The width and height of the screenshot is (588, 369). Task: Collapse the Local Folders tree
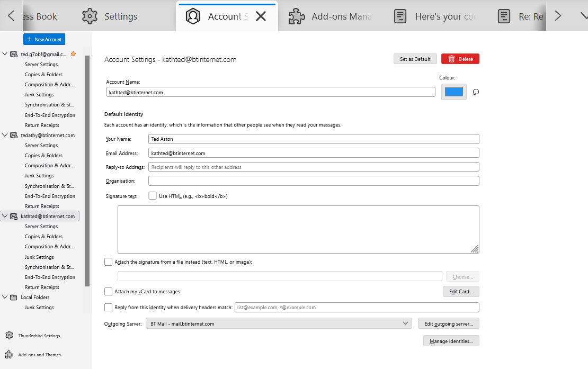point(5,298)
